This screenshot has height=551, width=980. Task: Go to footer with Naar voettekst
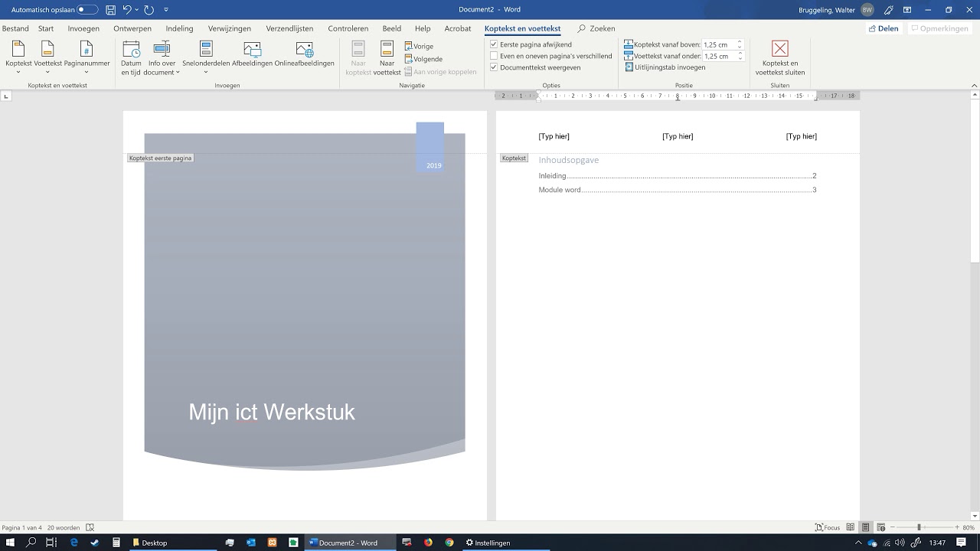pyautogui.click(x=387, y=57)
